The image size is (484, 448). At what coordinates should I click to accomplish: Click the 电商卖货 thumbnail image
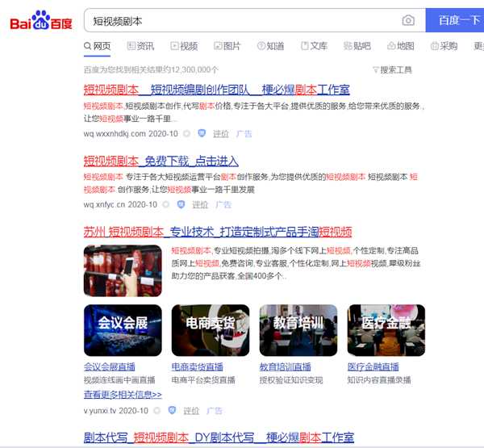point(210,330)
